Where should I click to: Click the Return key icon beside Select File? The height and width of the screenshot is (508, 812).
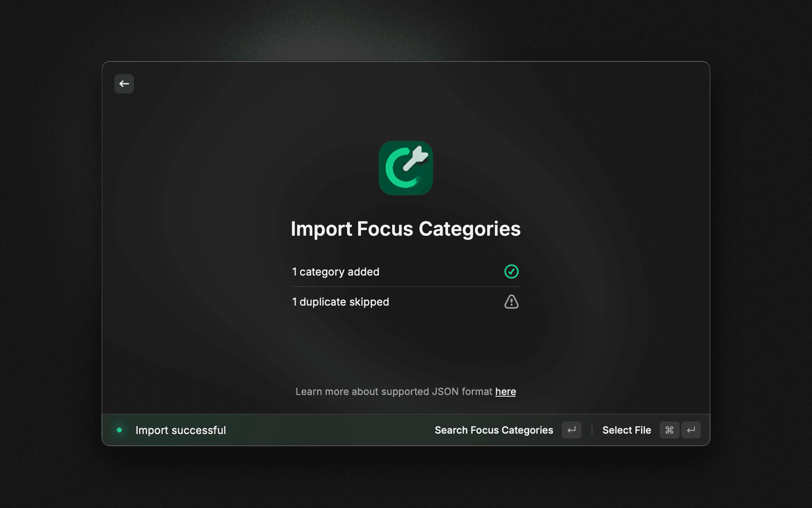click(x=691, y=430)
